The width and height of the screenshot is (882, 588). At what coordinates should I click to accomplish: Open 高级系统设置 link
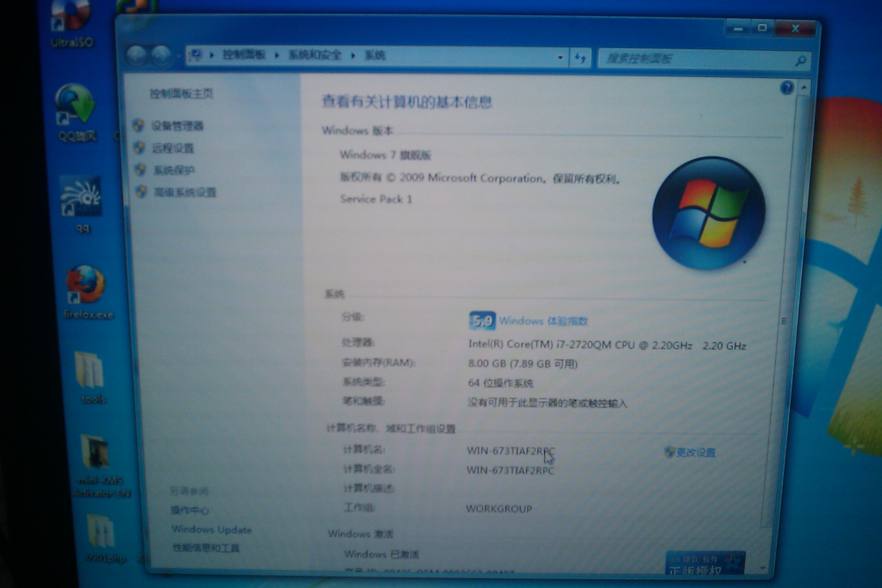(185, 192)
